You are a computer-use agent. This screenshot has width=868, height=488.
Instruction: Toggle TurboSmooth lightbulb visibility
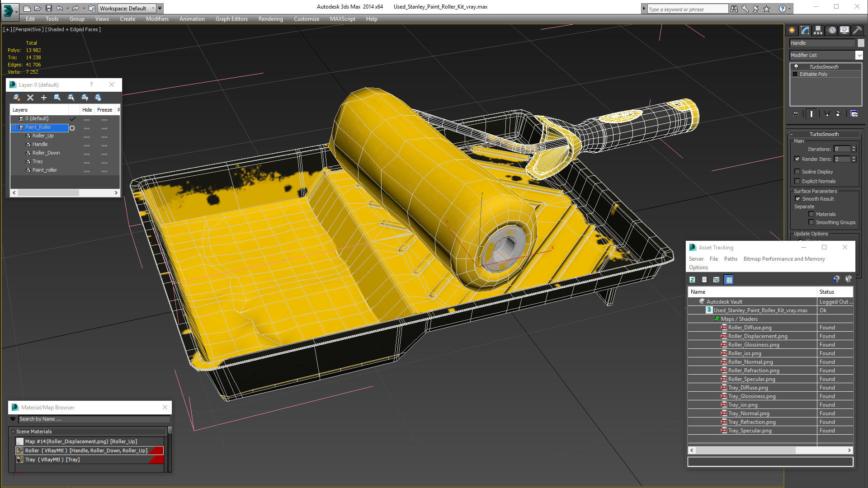(796, 67)
